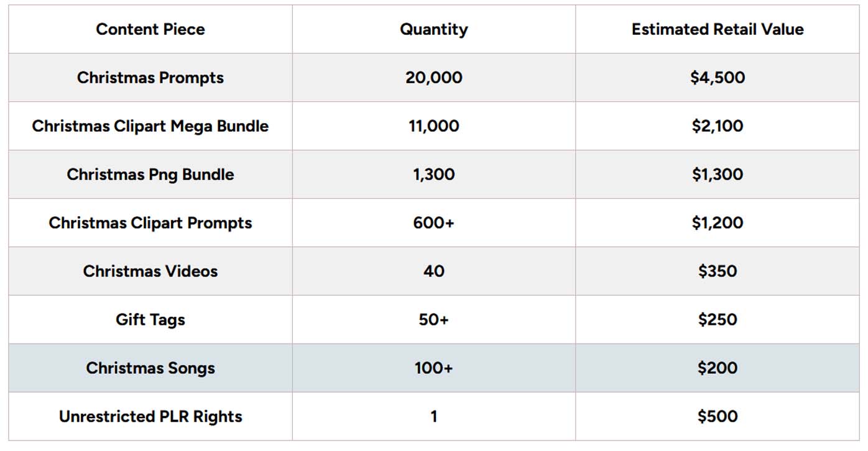Viewport: 868px width, 451px height.
Task: Click the 11,000 quantity cell
Action: coord(433,126)
